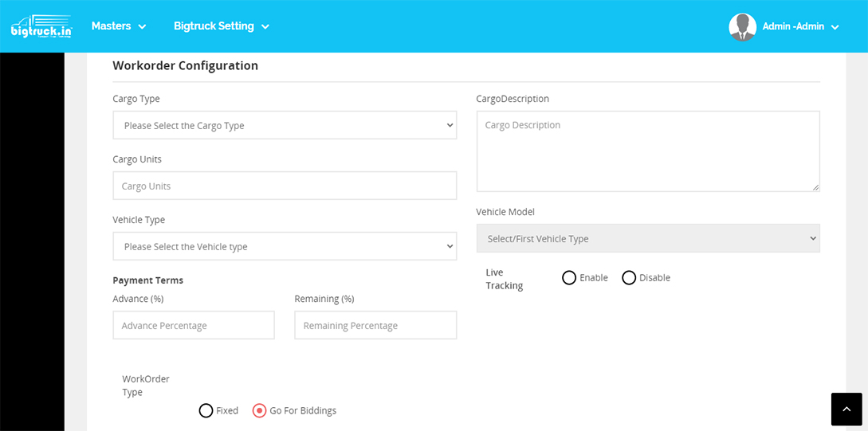Select the Go For Biddings option

(259, 410)
